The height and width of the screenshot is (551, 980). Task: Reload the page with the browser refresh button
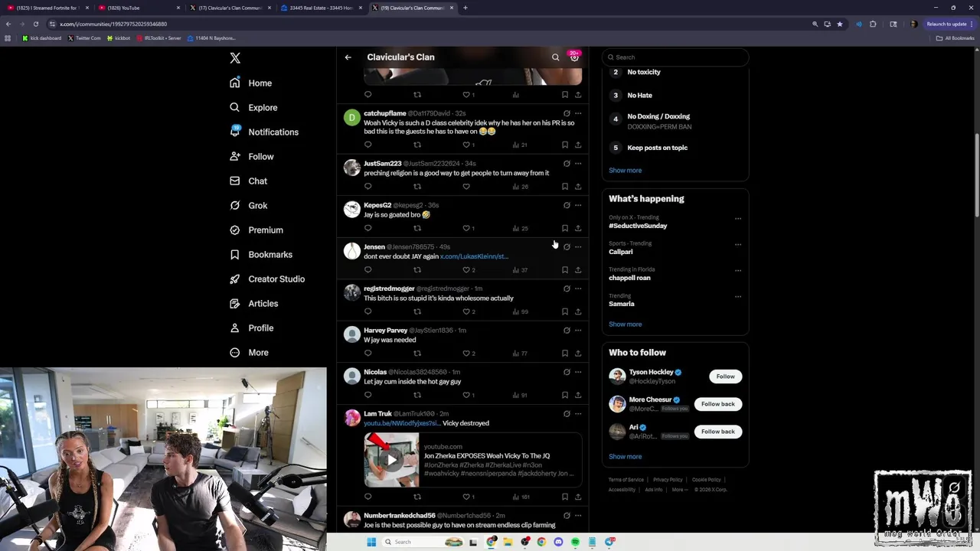[35, 24]
